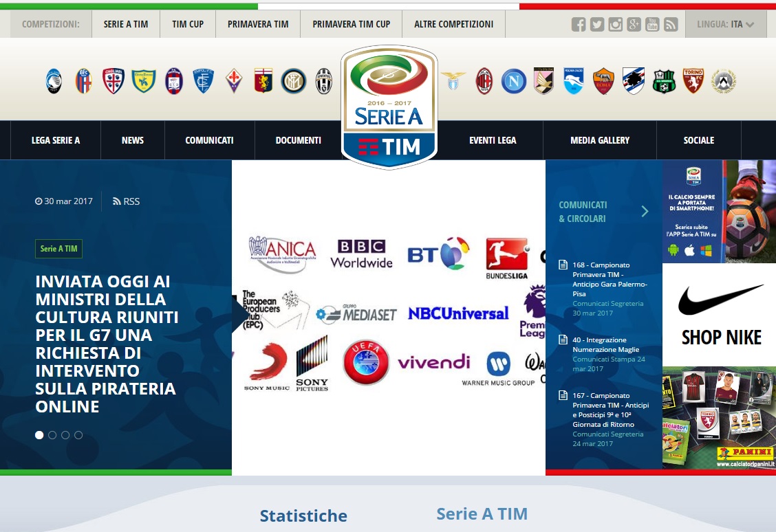
Task: Open SERIE A TIM competition tab
Action: point(126,24)
